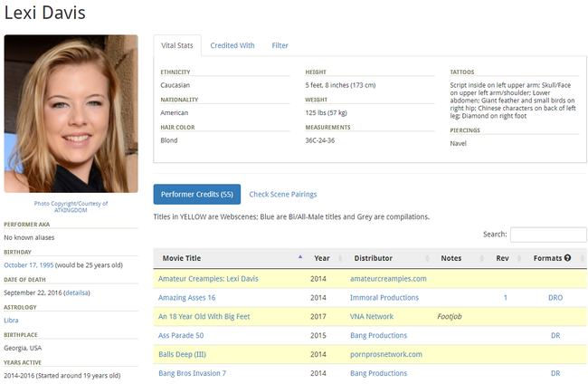Viewport: 588px width, 384px height.
Task: Sort the table by Notes column
Action: click(460, 258)
